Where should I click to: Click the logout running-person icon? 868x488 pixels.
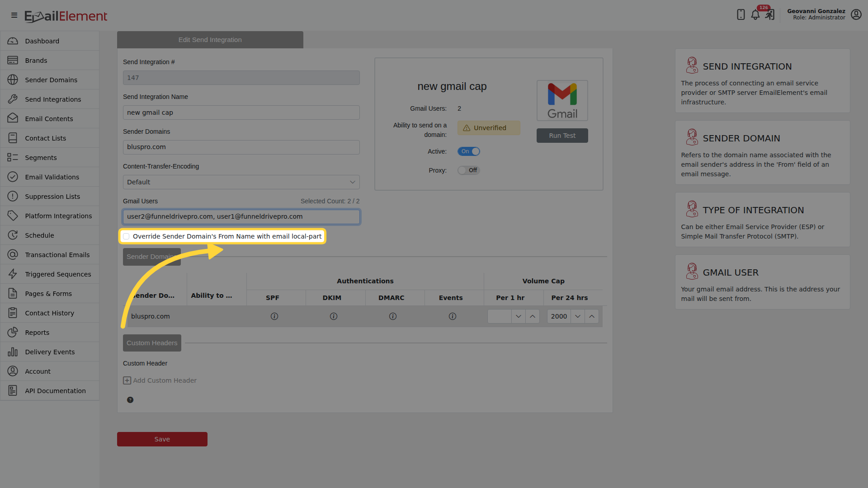770,14
